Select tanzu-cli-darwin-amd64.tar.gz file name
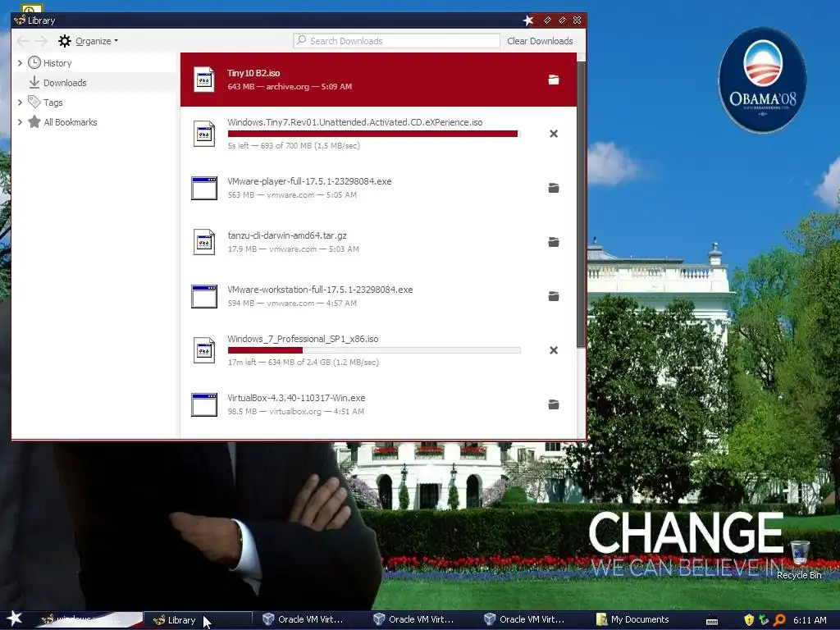This screenshot has height=630, width=840. pyautogui.click(x=286, y=235)
